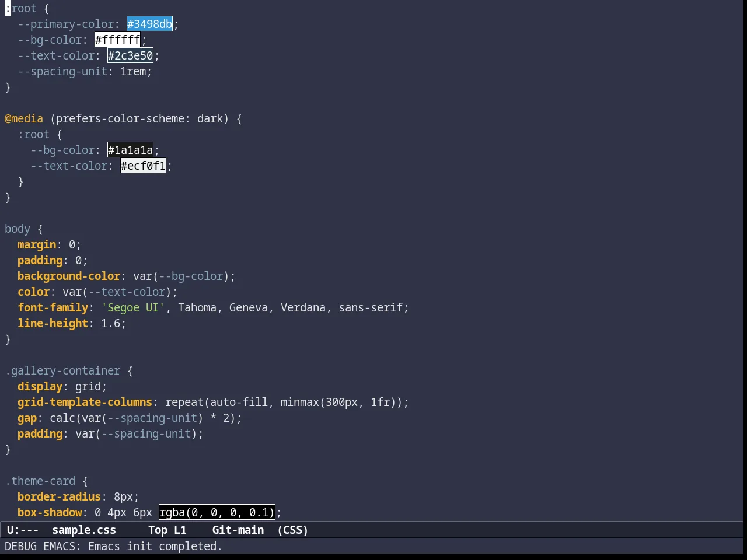Click the #1a1a1a color value
Image resolution: width=747 pixels, height=560 pixels.
[x=131, y=150]
